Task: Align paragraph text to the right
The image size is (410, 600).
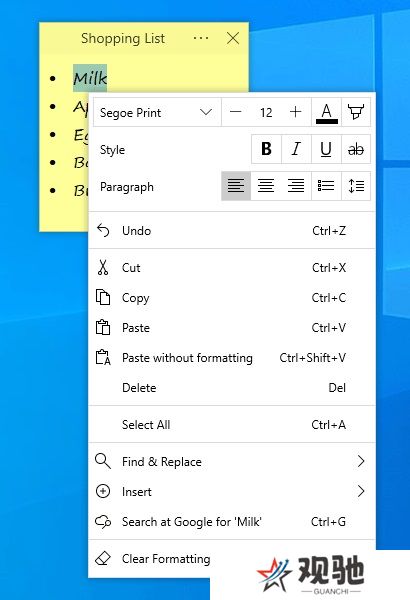Action: 296,186
